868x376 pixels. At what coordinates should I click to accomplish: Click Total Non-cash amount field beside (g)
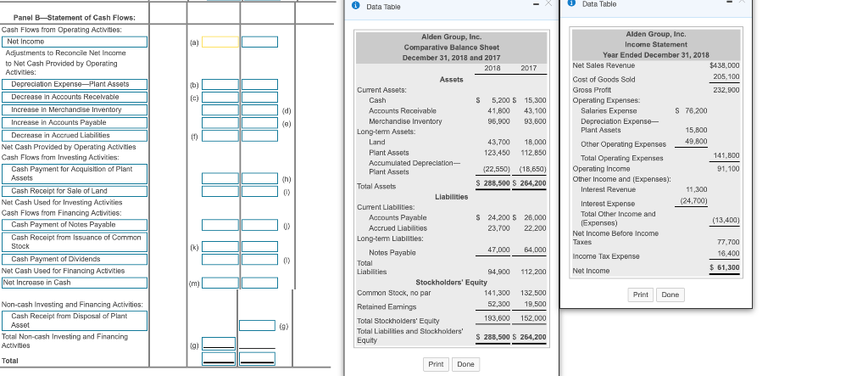pos(219,344)
